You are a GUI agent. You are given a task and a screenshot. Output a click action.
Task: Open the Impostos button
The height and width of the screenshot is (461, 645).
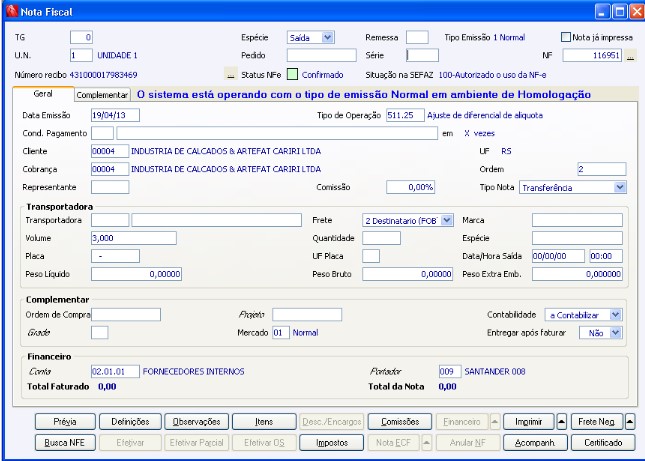coord(332,442)
